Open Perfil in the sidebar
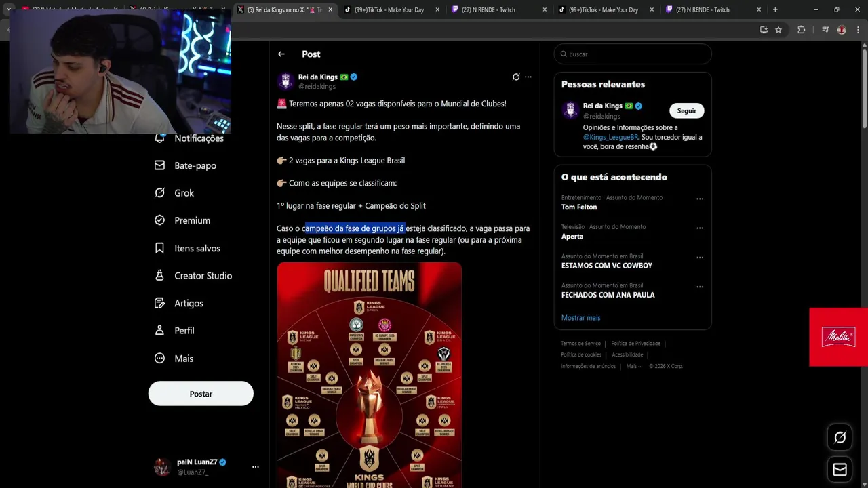 click(174, 331)
